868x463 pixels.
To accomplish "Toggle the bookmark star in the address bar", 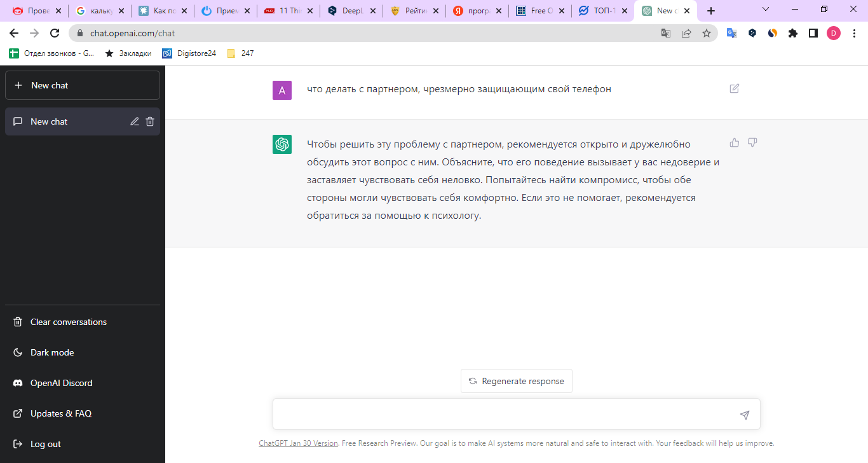I will pyautogui.click(x=707, y=33).
